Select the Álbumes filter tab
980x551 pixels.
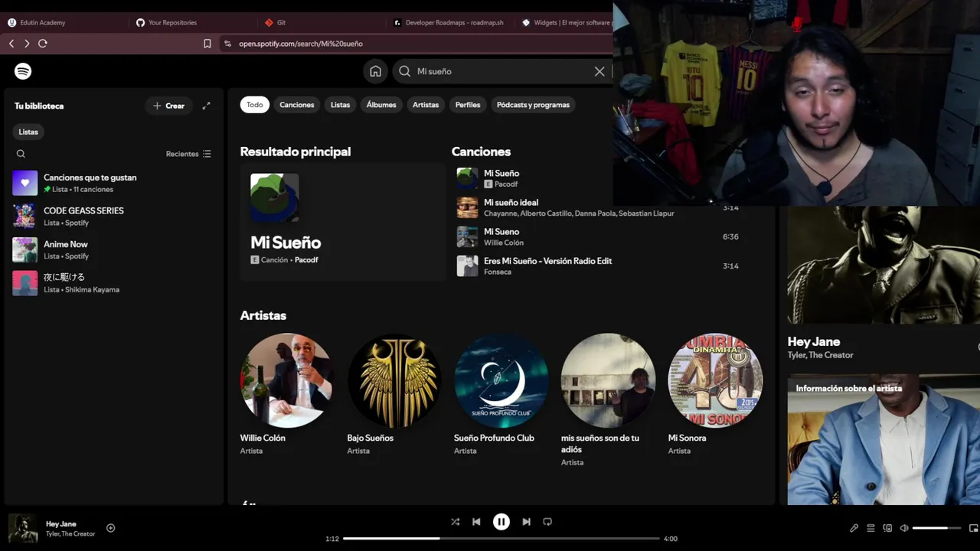pos(381,105)
